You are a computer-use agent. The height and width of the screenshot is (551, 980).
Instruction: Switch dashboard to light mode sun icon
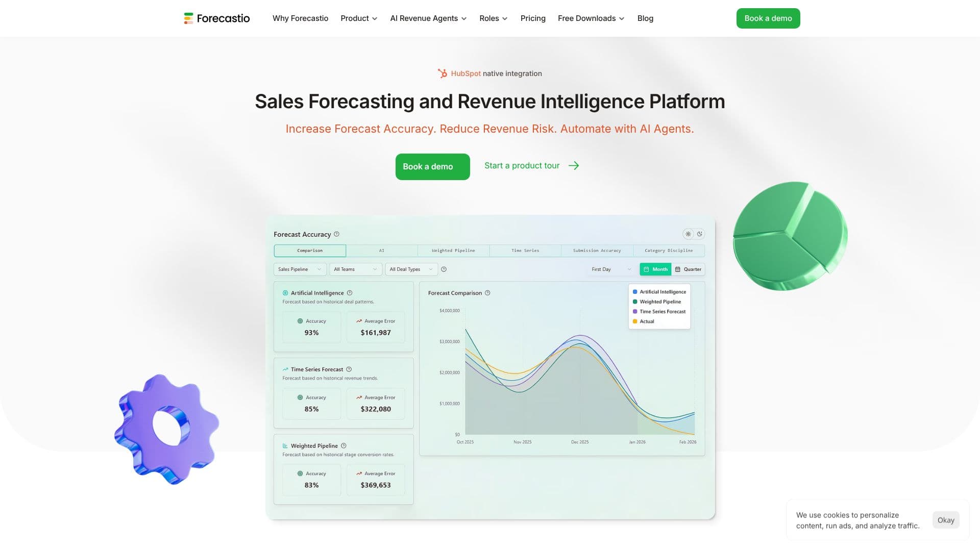click(x=688, y=234)
